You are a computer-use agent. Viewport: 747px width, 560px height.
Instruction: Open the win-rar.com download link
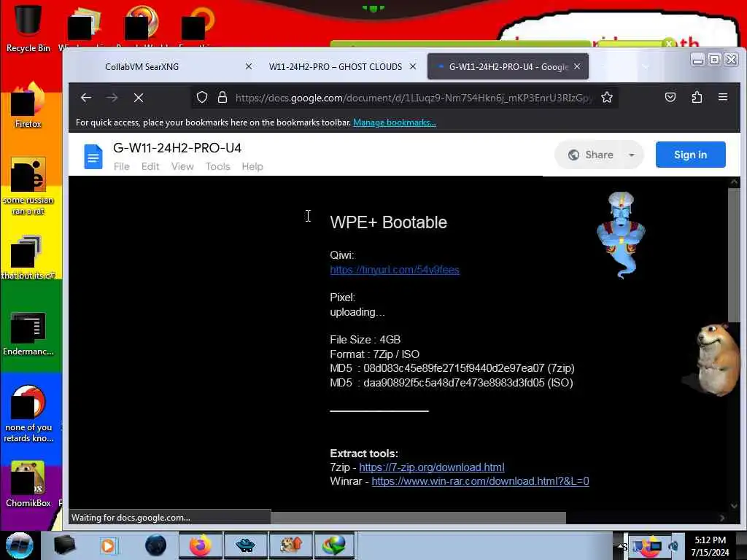(x=480, y=481)
